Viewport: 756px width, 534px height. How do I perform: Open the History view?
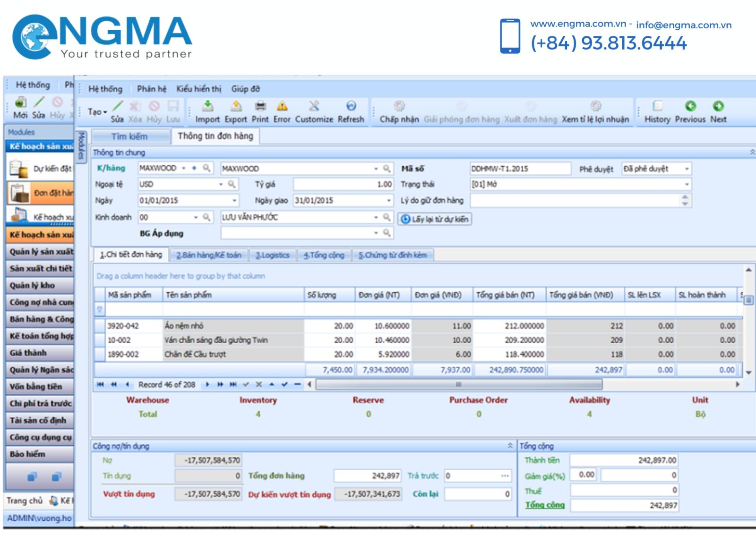[x=657, y=106]
